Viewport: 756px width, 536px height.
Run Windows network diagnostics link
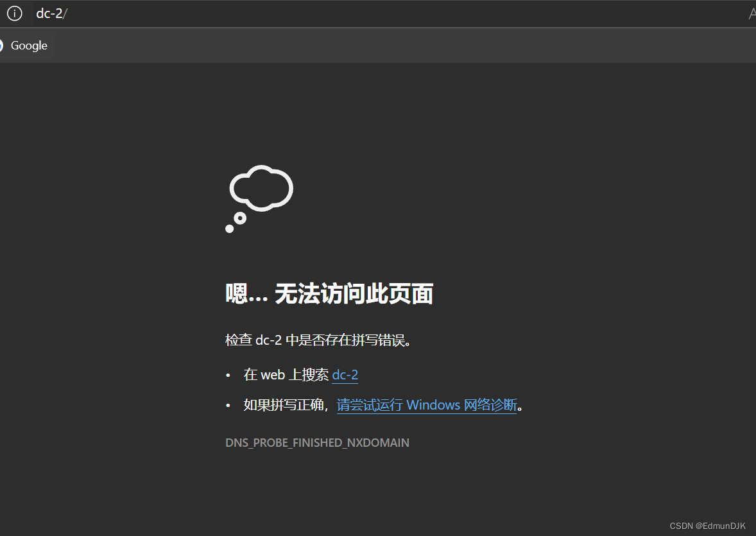click(427, 404)
